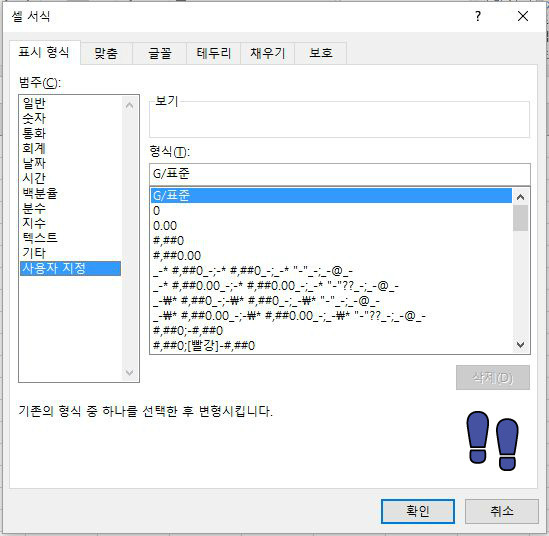The image size is (549, 536).
Task: Pick the 분수 category
Action: (x=70, y=208)
